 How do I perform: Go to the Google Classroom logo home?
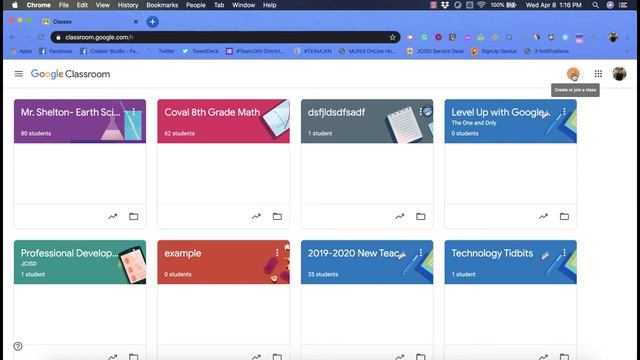[x=70, y=74]
